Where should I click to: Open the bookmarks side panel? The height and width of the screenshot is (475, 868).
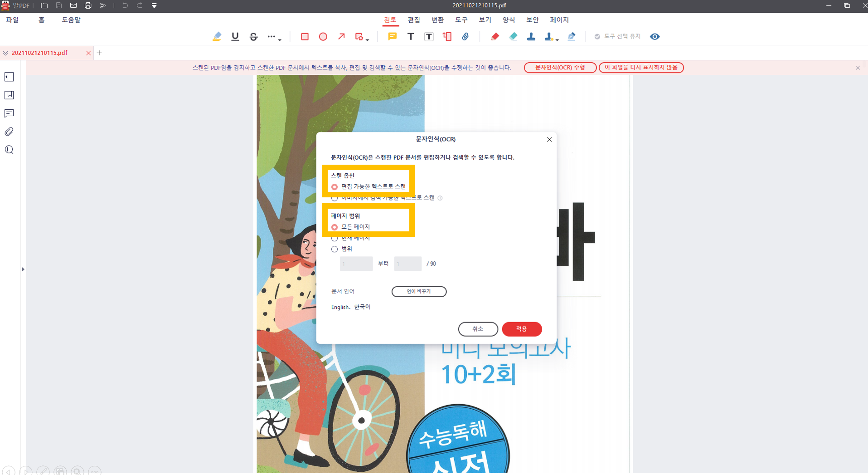coord(9,95)
